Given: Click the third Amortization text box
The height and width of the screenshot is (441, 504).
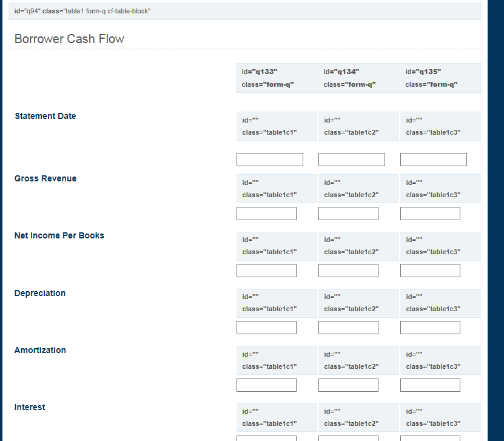Looking at the screenshot, I should coord(430,385).
